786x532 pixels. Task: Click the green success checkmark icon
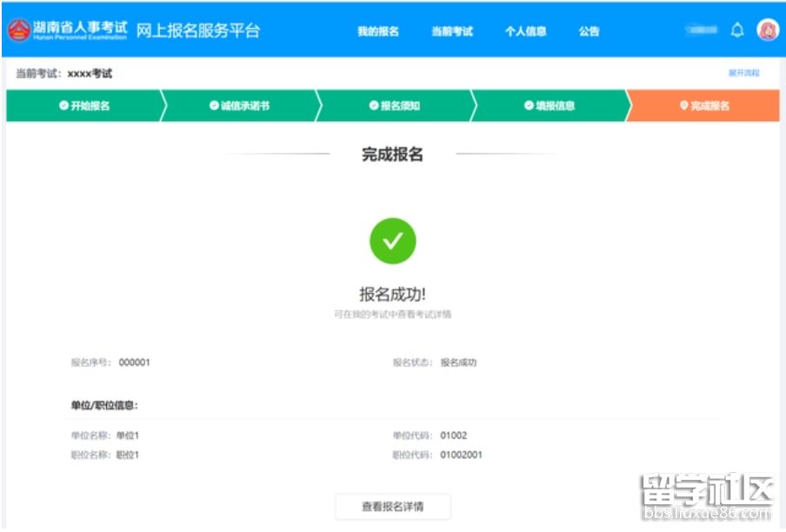pos(392,241)
